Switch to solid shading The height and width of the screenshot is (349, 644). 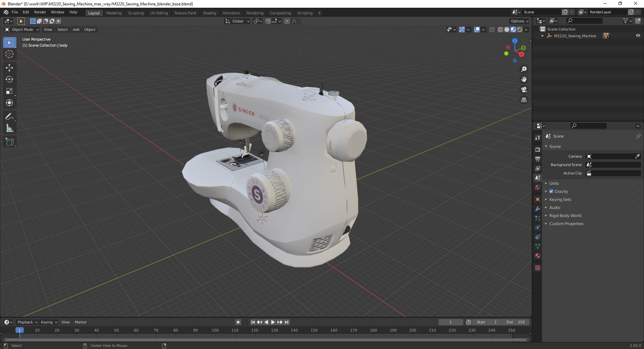(507, 30)
